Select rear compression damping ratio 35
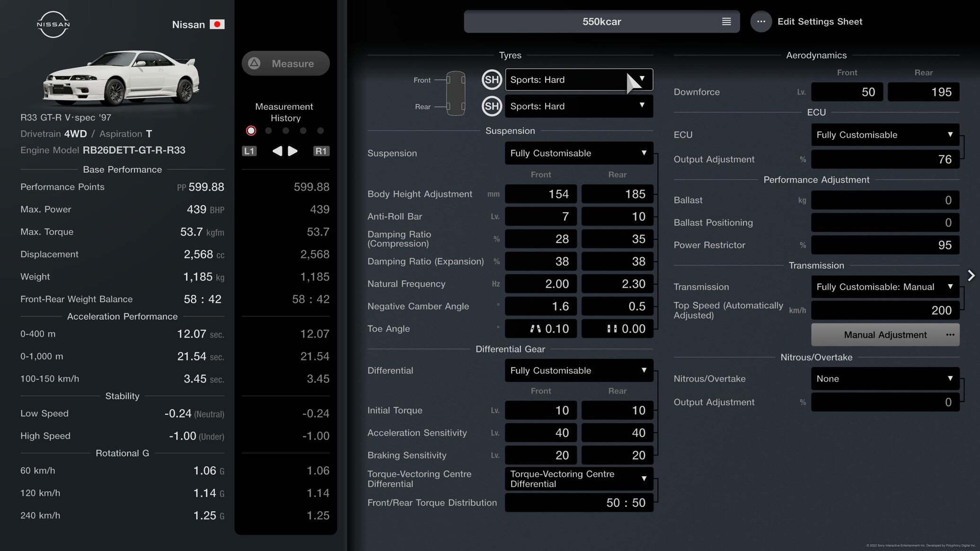This screenshot has width=980, height=551. point(617,239)
